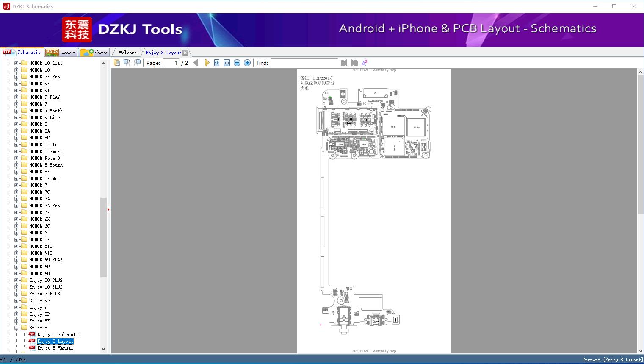Click the PDF icon of Enjoy 8 Layout
The image size is (644, 364).
point(32,341)
